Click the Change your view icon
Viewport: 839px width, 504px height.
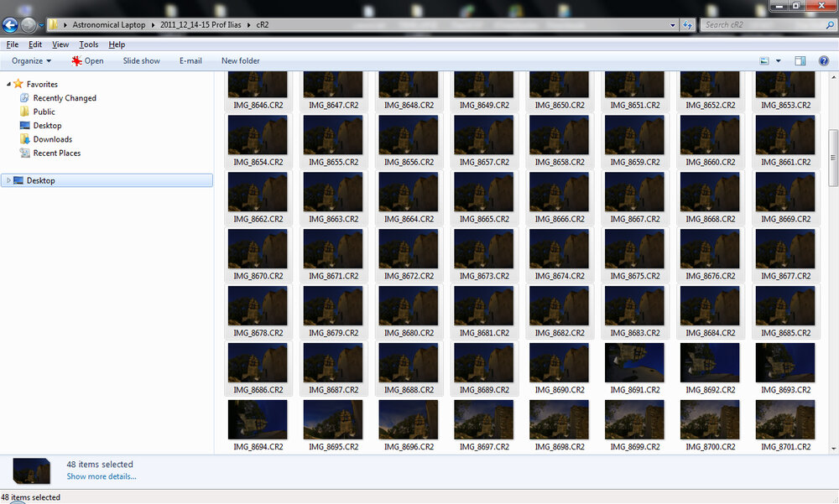[x=764, y=61]
